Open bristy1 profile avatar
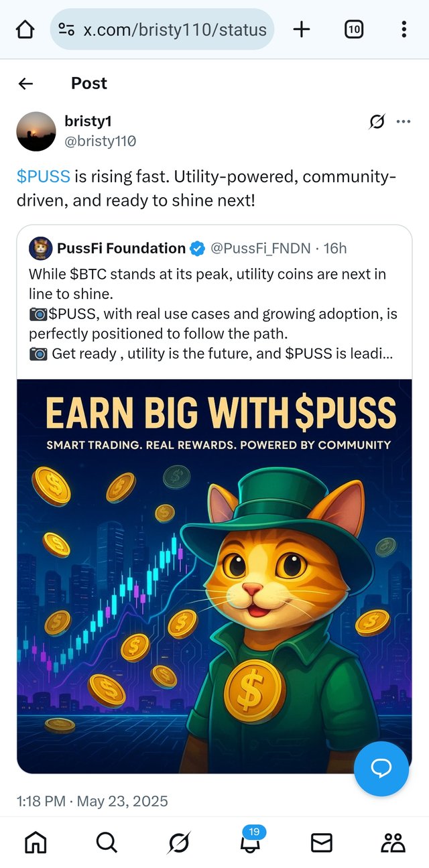 click(36, 131)
